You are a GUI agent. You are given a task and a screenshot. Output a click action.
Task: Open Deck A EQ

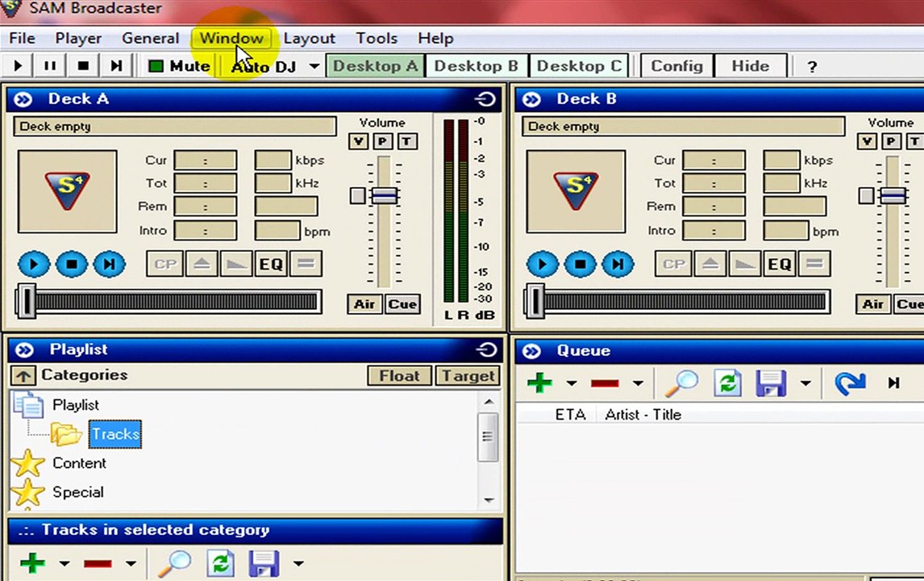pos(271,264)
